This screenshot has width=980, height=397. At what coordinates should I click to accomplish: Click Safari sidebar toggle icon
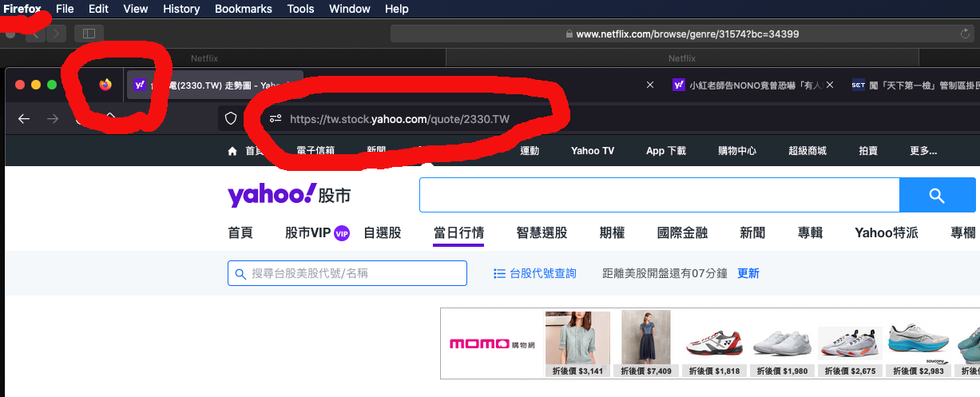tap(89, 34)
